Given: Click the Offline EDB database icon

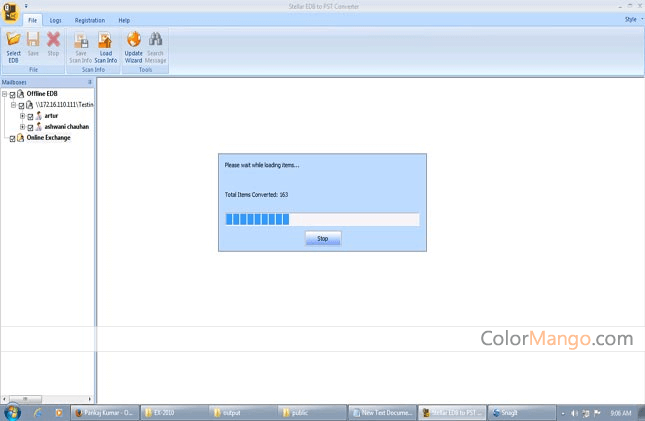Looking at the screenshot, I should coord(21,94).
